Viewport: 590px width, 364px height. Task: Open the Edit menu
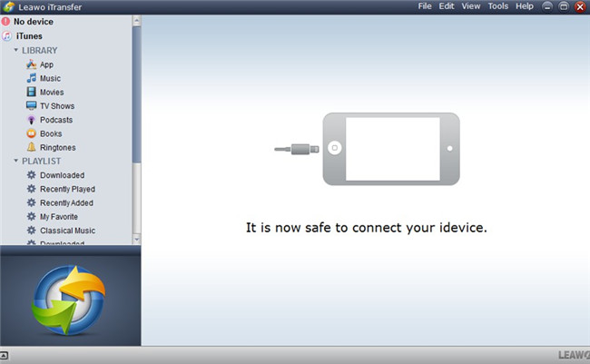[447, 6]
